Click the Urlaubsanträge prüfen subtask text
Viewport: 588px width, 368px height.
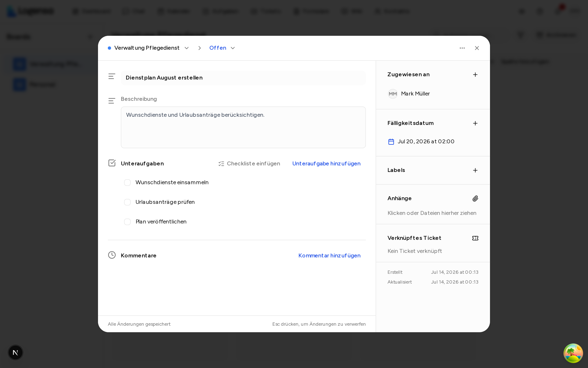tap(165, 202)
